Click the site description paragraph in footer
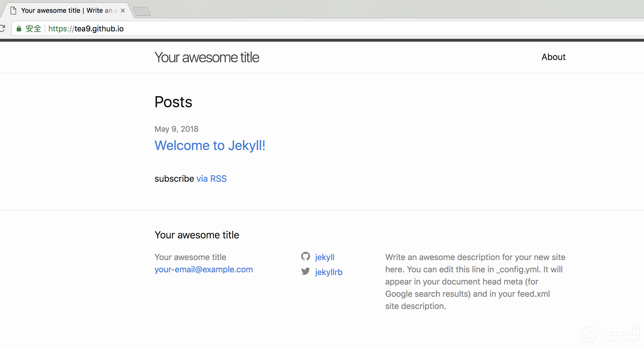Screen dimensions: 644x349 tap(475, 281)
